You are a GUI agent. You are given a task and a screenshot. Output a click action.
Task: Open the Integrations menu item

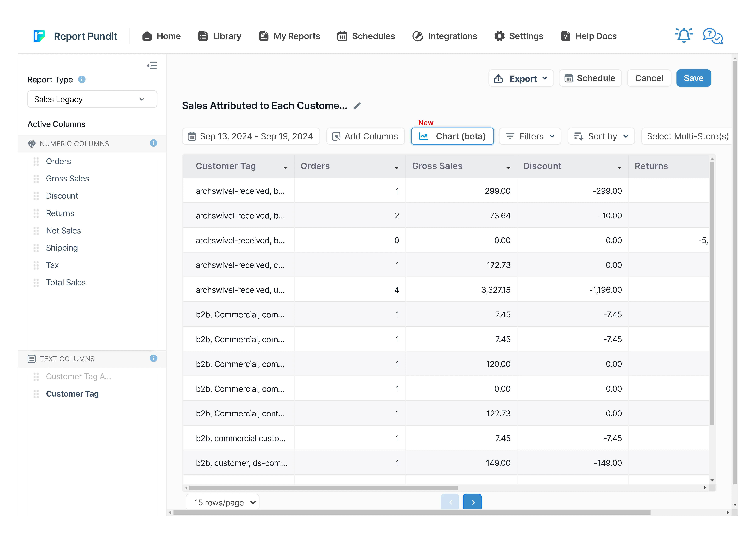tap(444, 36)
